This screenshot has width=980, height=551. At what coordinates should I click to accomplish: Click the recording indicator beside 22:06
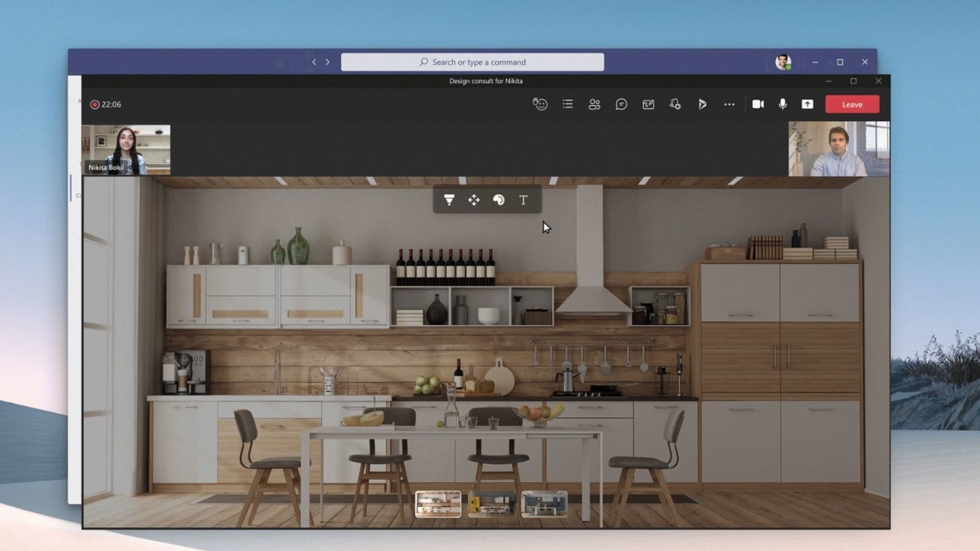tap(94, 105)
